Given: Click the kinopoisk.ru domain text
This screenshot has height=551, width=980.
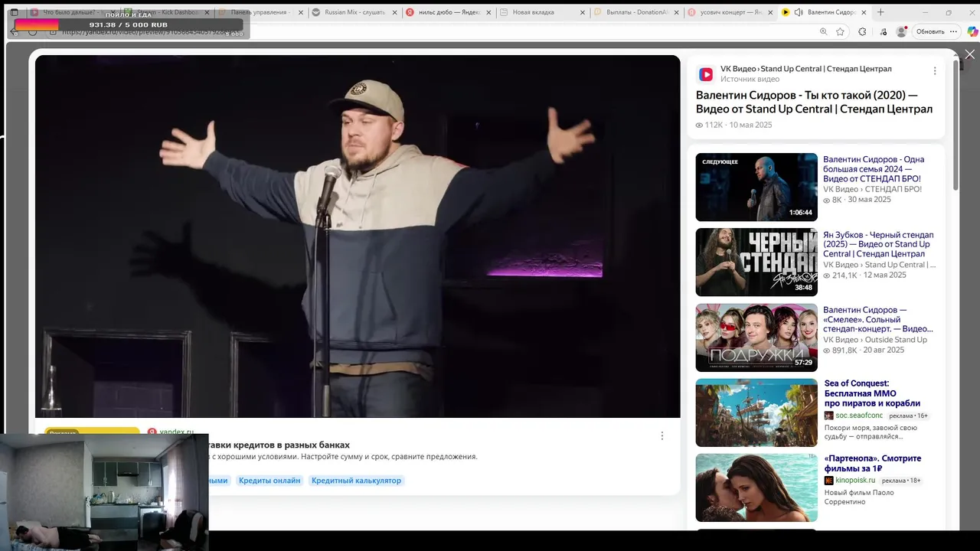Looking at the screenshot, I should tap(855, 481).
